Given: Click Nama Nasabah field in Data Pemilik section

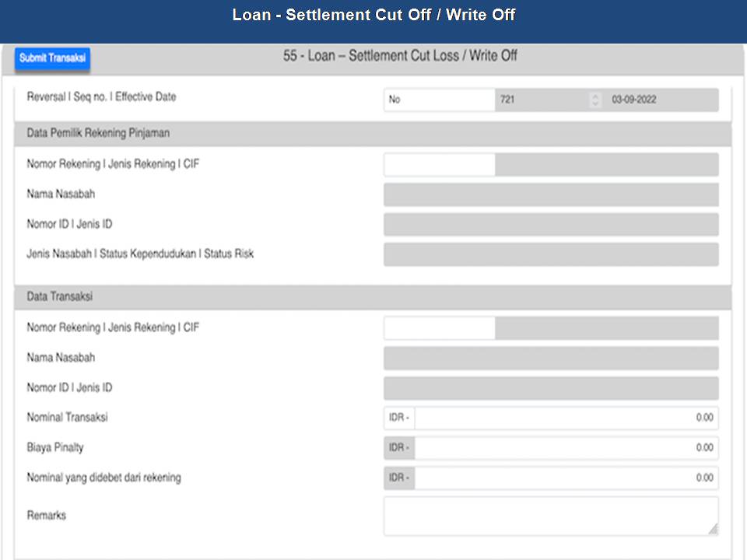Looking at the screenshot, I should coord(551,194).
